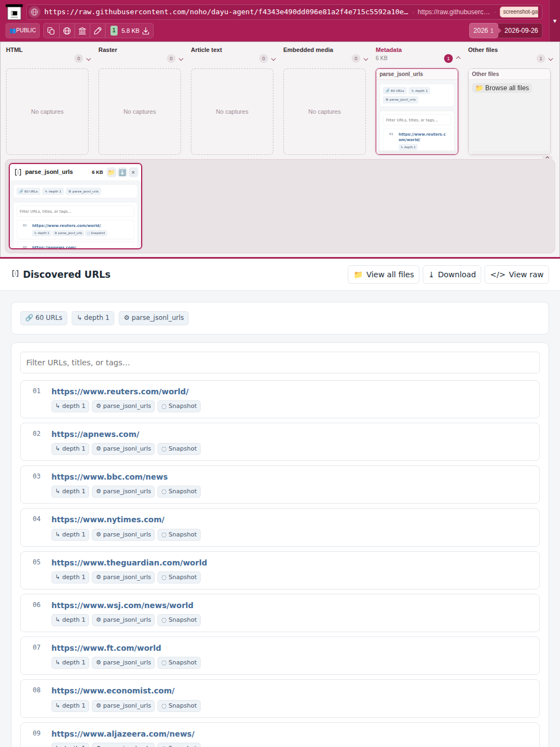This screenshot has height=747, width=560.
Task: Expand the Raster captures chevron
Action: [x=181, y=59]
